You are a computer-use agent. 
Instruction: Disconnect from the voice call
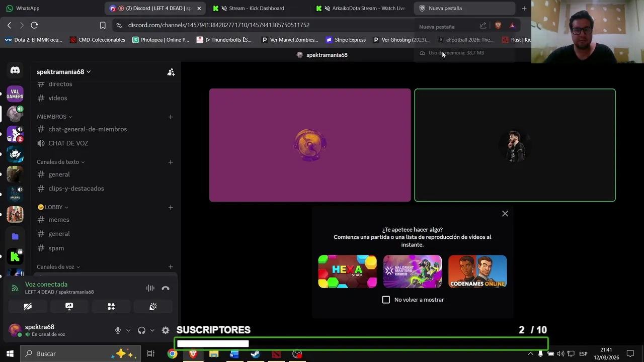pyautogui.click(x=166, y=288)
